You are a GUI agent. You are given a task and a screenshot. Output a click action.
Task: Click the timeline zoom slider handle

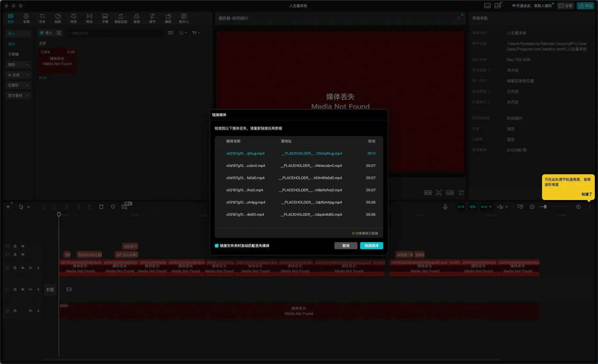click(545, 207)
